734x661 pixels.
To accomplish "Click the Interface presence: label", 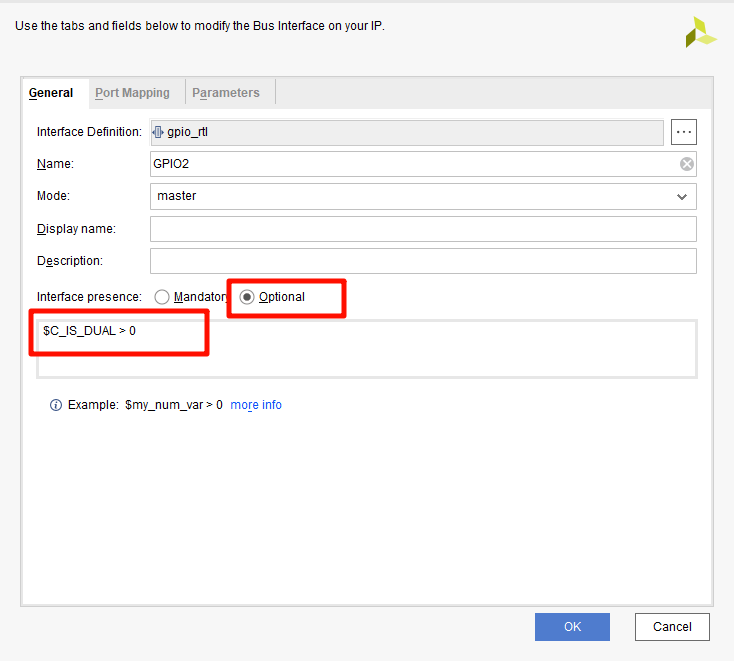I will (89, 297).
